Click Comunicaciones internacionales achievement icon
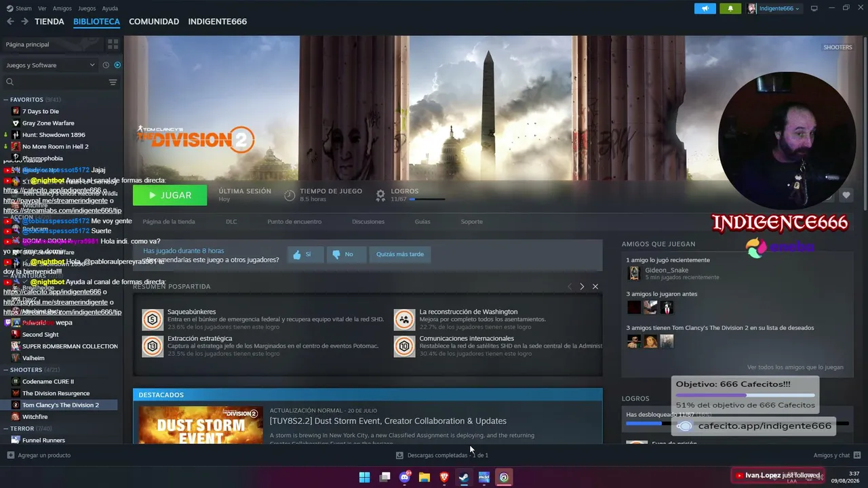Screen dimensions: 868x488 tap(404, 346)
